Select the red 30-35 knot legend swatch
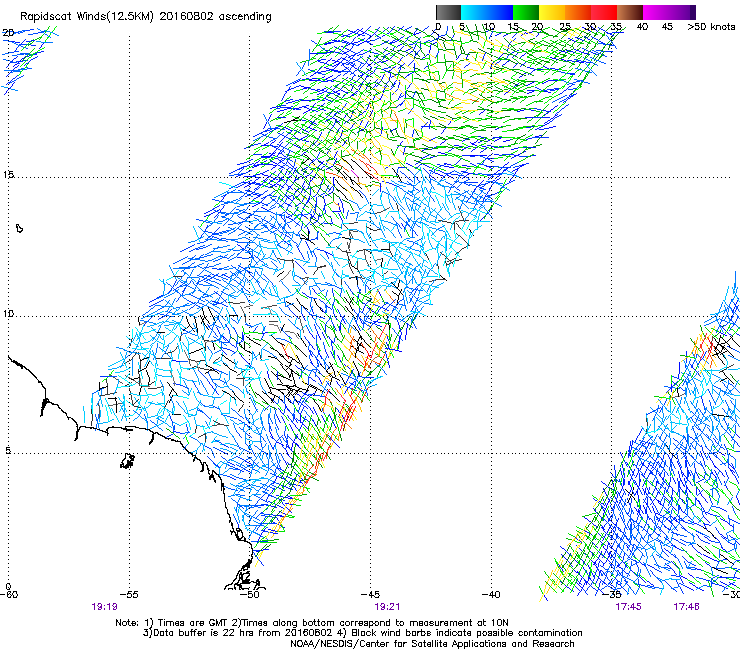Viewport: 740px width, 650px height. 604,12
